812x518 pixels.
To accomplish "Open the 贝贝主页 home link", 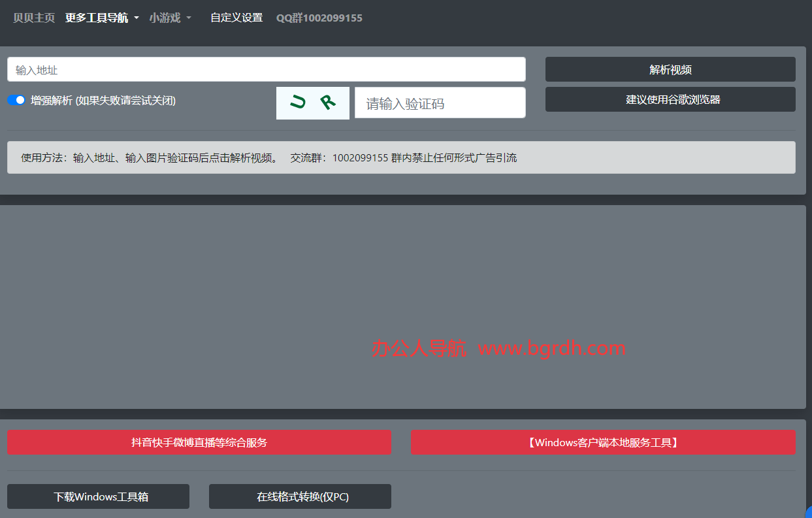I will [x=34, y=18].
